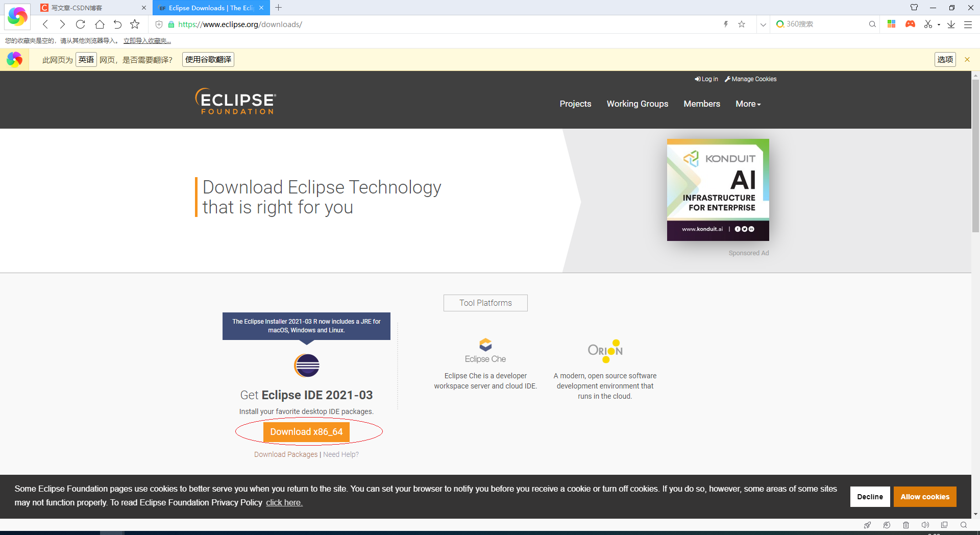Click the green lock HTTPS icon
The height and width of the screenshot is (535, 980).
click(171, 25)
